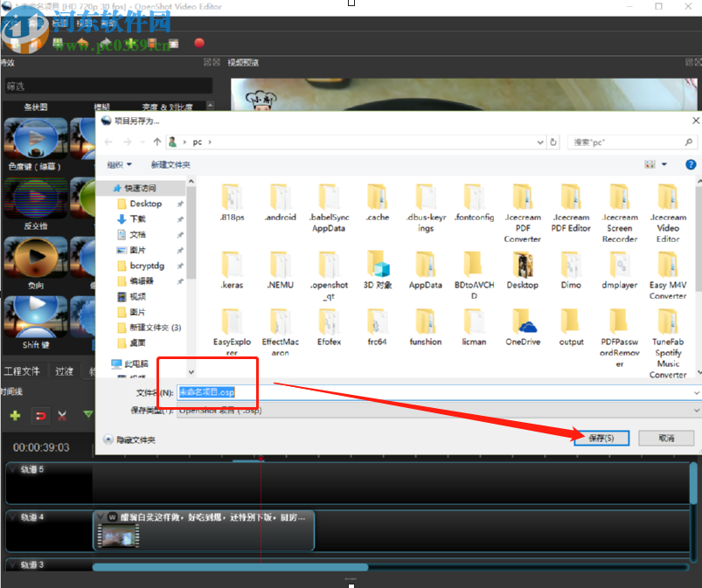Select the razor scissors tool
This screenshot has width=702, height=588.
[x=62, y=415]
